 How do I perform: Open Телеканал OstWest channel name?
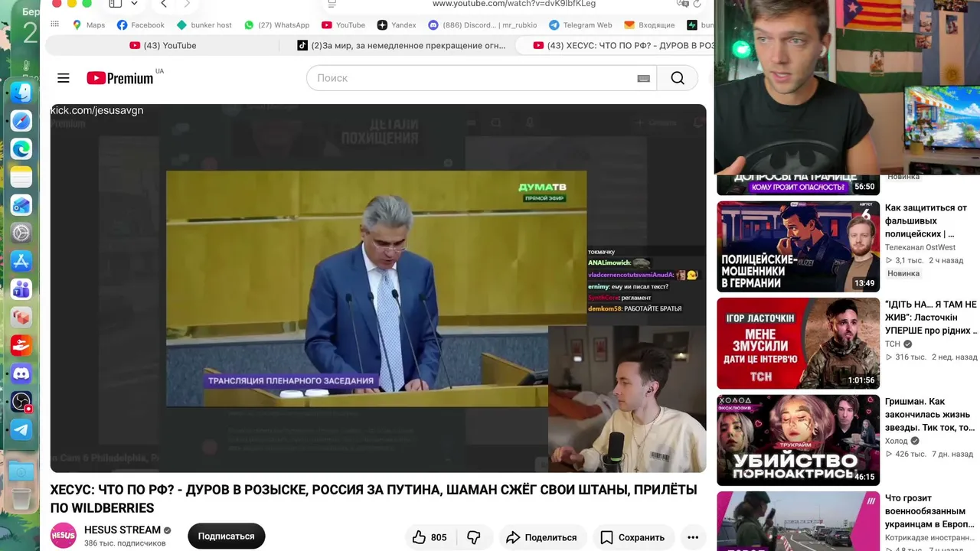coord(920,247)
